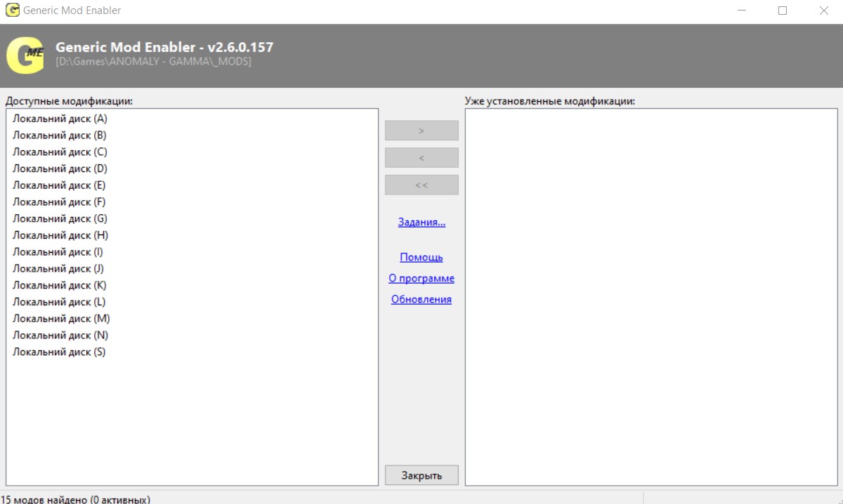
Task: Click the GME logo icon in header
Action: (x=25, y=55)
